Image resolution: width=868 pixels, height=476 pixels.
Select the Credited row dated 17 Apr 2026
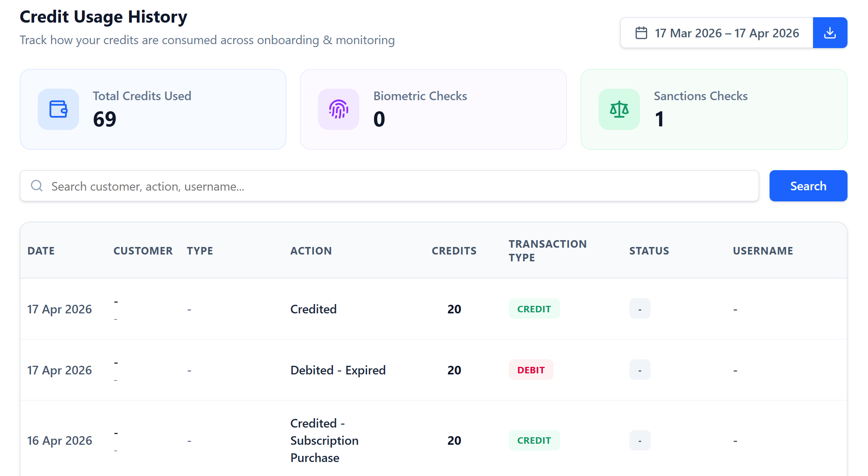(313, 309)
